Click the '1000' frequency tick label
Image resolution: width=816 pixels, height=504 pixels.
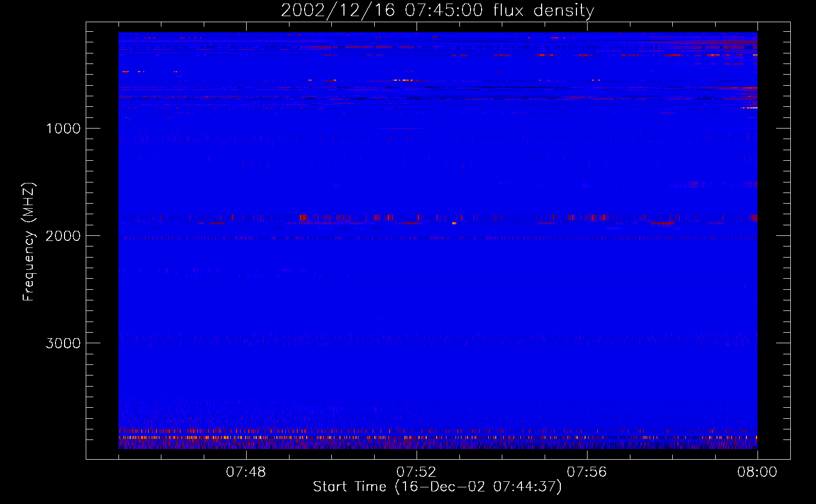pyautogui.click(x=63, y=129)
